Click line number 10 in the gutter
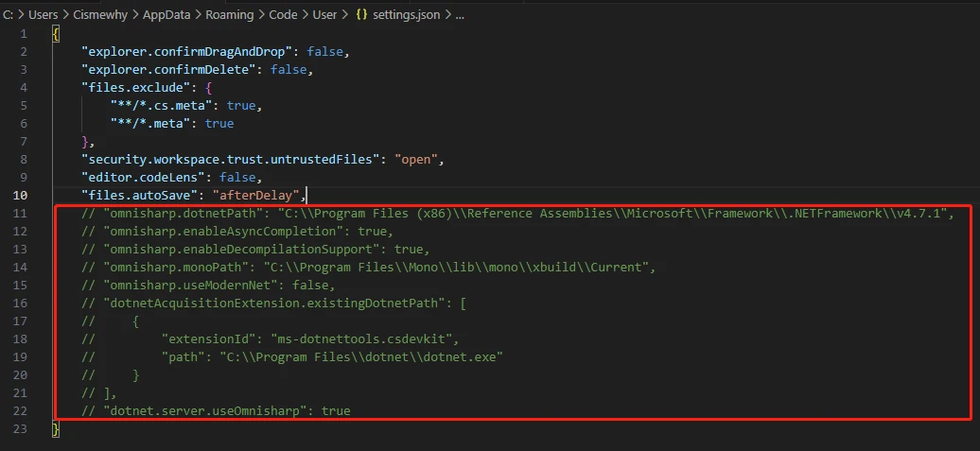 [20, 195]
